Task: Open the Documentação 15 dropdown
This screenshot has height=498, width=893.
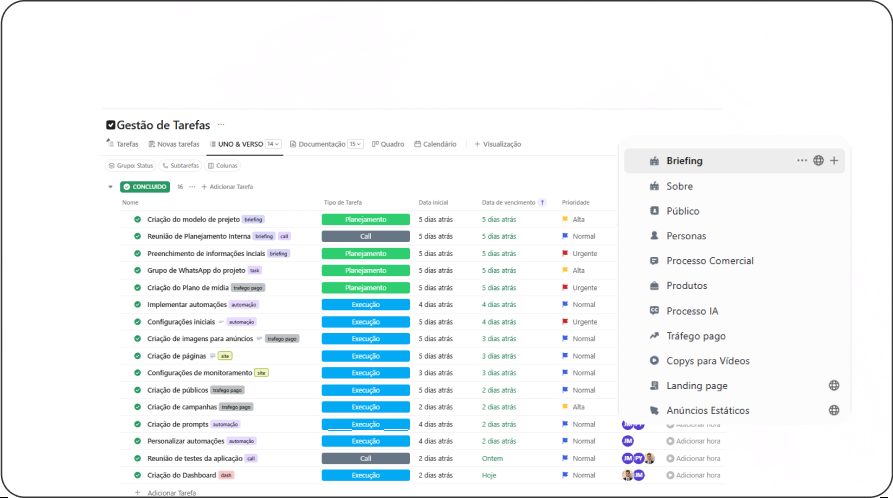Action: tap(354, 144)
